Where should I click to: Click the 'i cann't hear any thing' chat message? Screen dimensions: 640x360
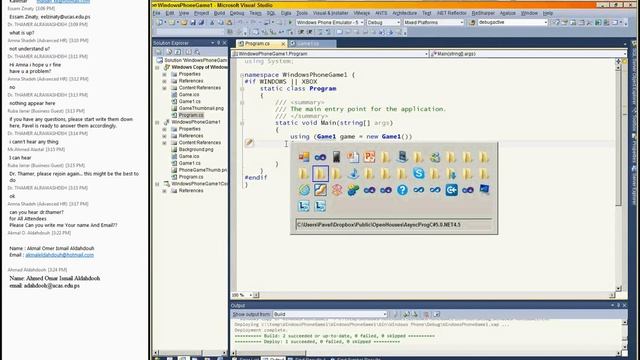click(34, 142)
